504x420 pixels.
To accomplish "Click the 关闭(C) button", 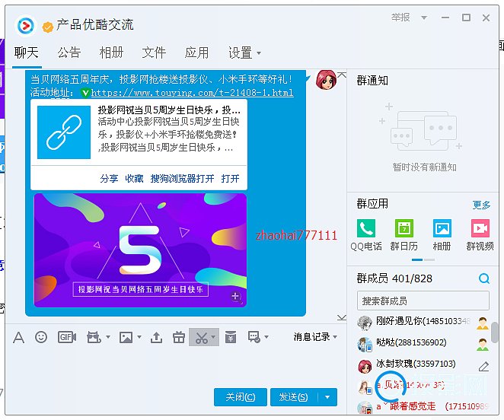I will click(241, 397).
